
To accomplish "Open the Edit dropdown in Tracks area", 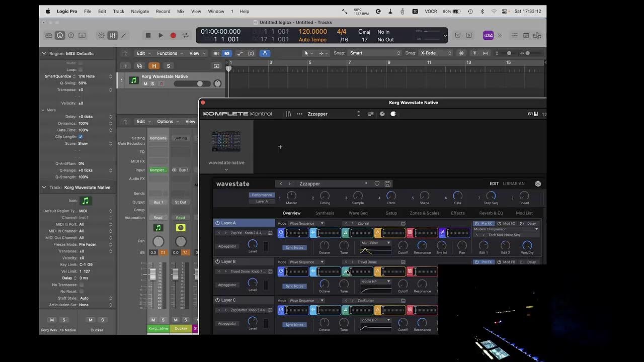I will click(143, 53).
